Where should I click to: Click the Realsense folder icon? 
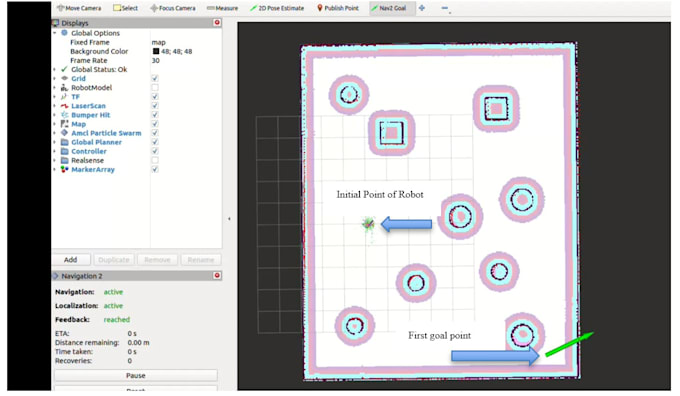pos(65,160)
